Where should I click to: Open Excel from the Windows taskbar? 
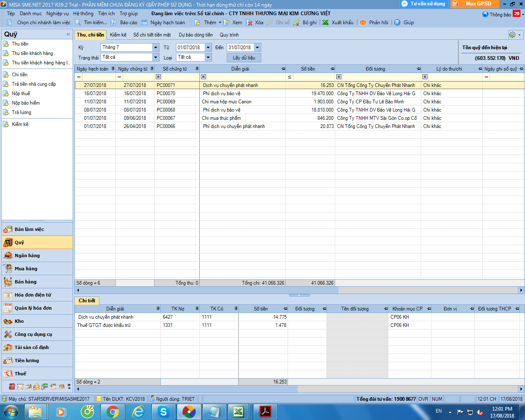[x=238, y=412]
